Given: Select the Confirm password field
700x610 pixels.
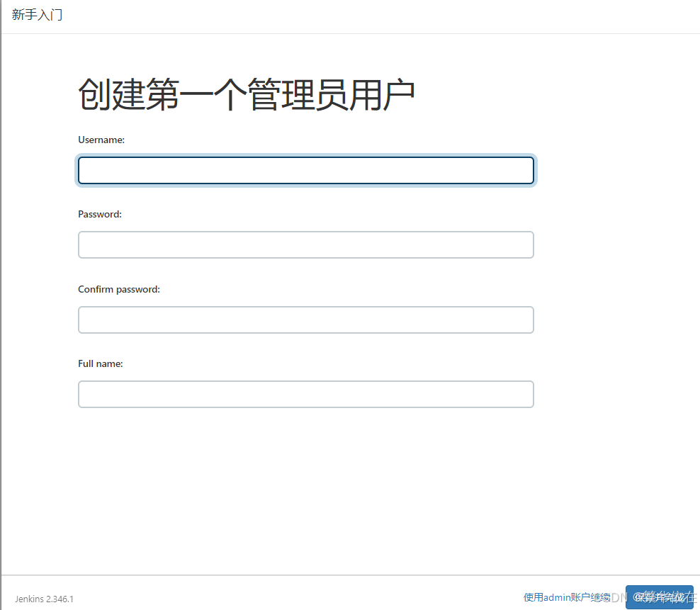Looking at the screenshot, I should click(306, 320).
